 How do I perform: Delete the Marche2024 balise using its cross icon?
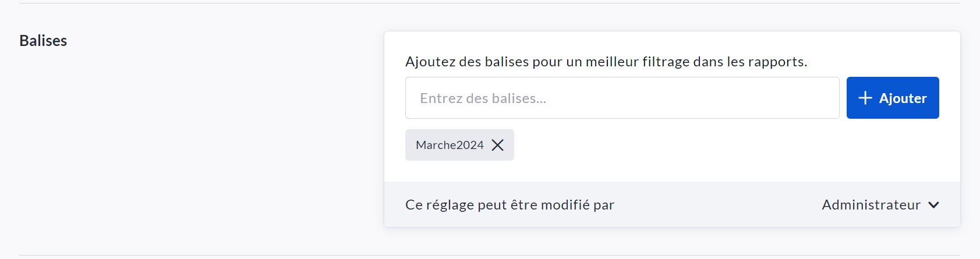click(497, 145)
